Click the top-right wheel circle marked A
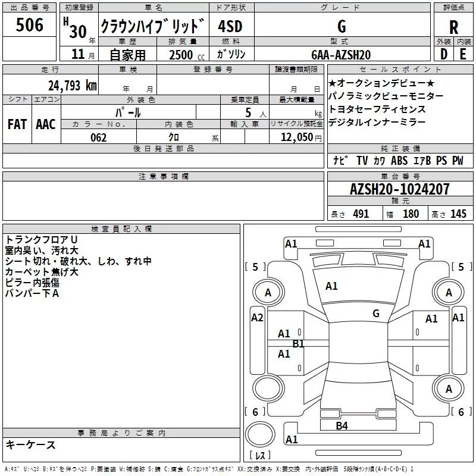Image resolution: width=476 pixels, height=476 pixels. coord(449,292)
